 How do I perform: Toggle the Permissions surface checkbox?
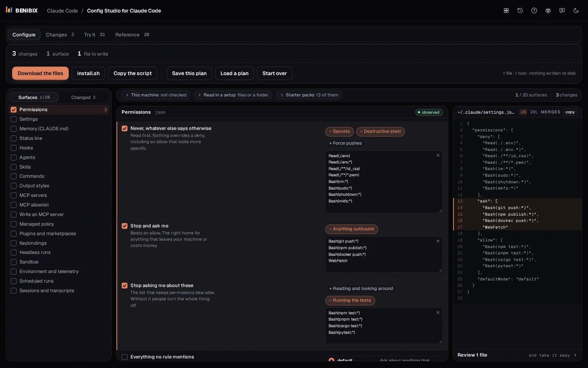click(14, 110)
